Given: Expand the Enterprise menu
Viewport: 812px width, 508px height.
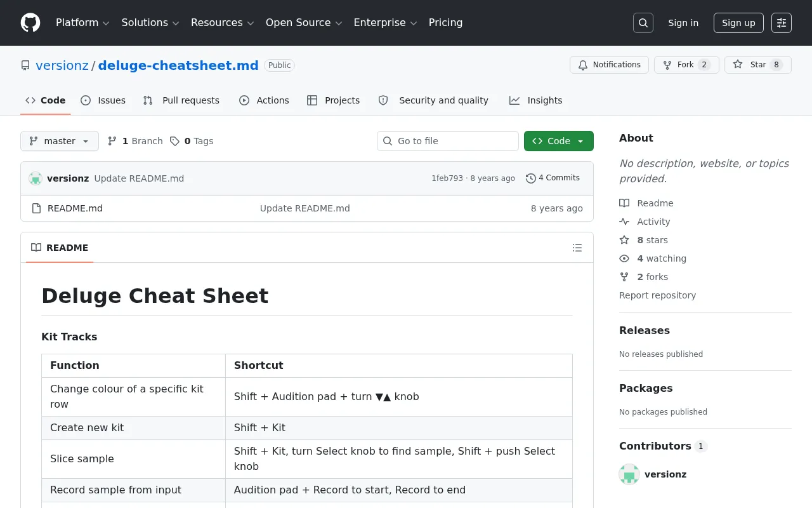Looking at the screenshot, I should (385, 23).
